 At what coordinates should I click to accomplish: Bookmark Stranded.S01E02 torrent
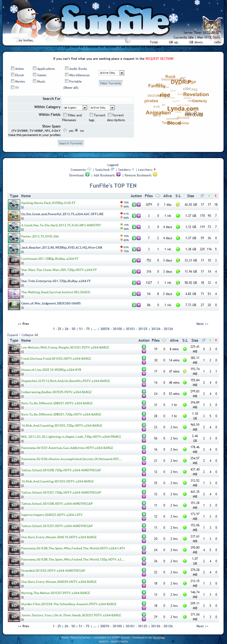(x=144, y=574)
